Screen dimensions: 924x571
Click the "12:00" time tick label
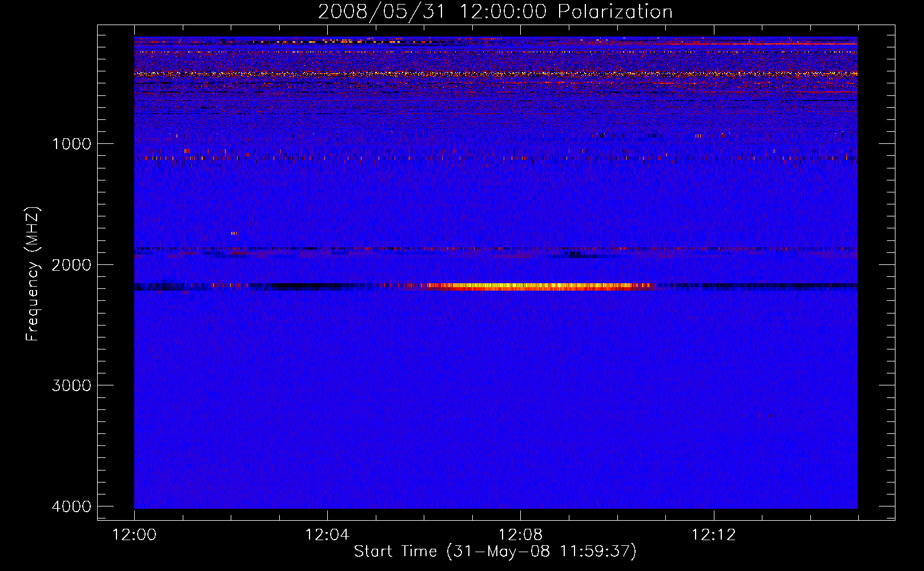134,535
